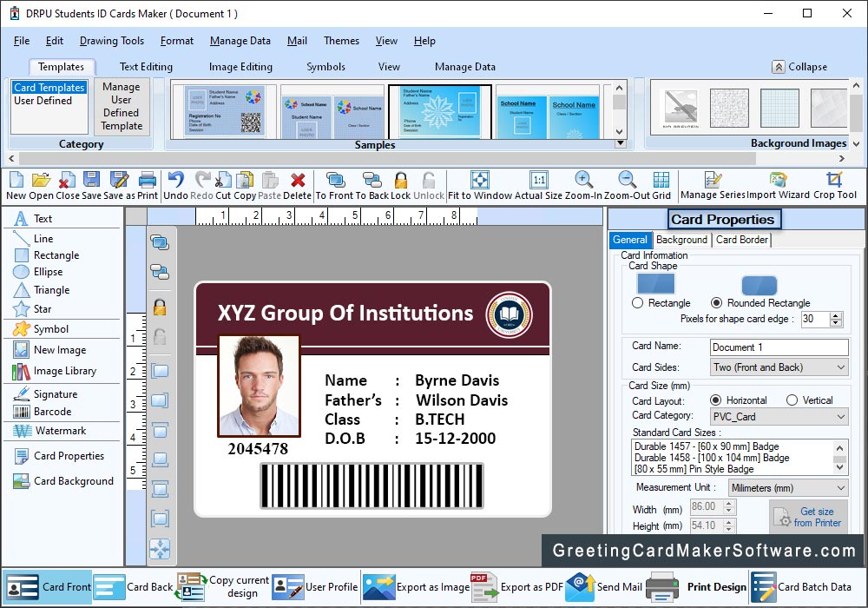Viewport: 868px width, 608px height.
Task: Switch to the Text Editing ribbon tab
Action: [146, 67]
